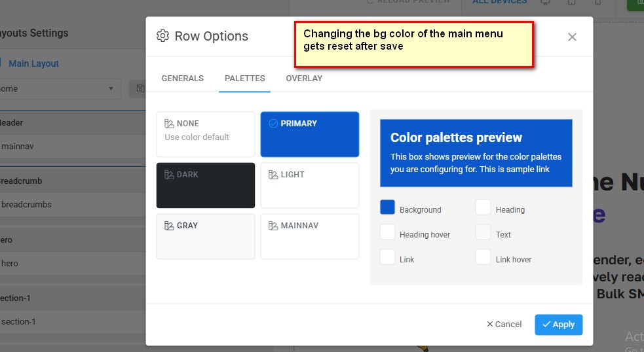Image resolution: width=644 pixels, height=352 pixels.
Task: Switch to the OVERLAY tab
Action: [x=304, y=79]
